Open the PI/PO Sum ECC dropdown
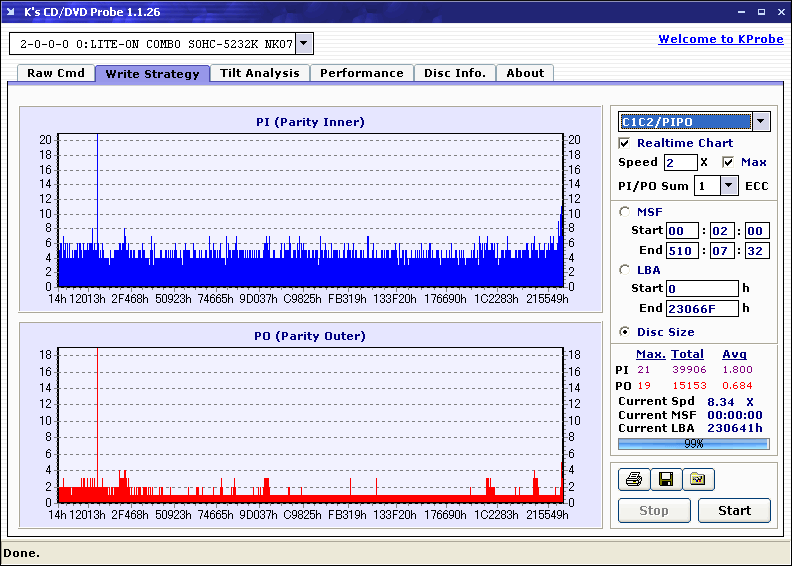 pyautogui.click(x=728, y=186)
